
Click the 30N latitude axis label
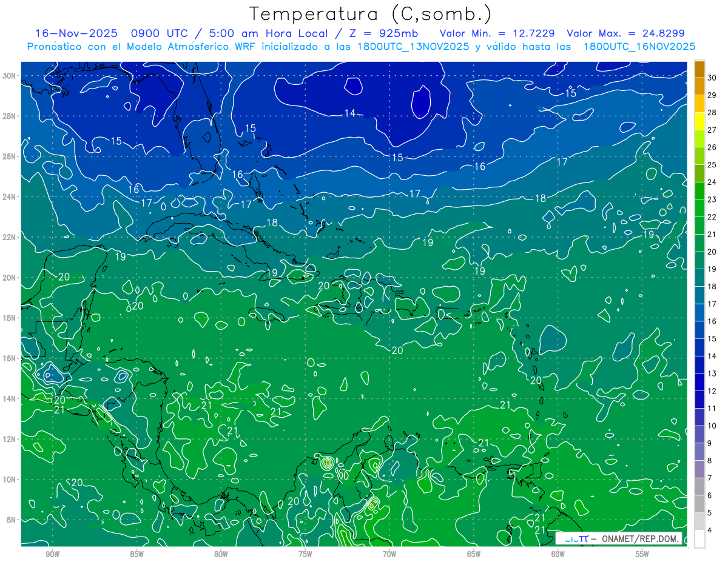coord(9,76)
